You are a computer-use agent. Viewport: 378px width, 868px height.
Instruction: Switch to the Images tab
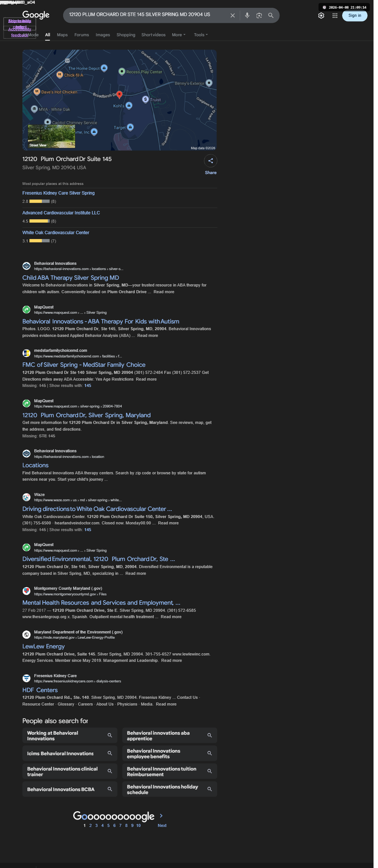pyautogui.click(x=103, y=35)
